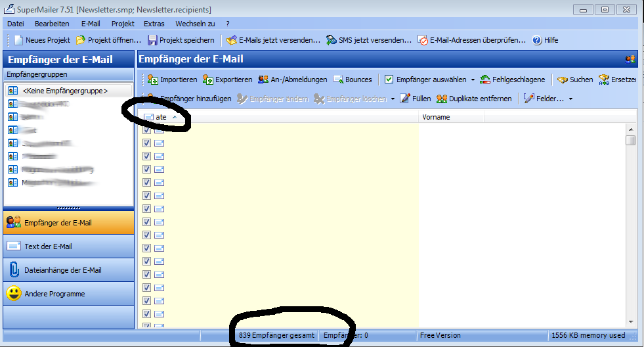Screen dimensions: 644x347
Task: Click the Empfängergruppen panel header
Action: click(68, 74)
